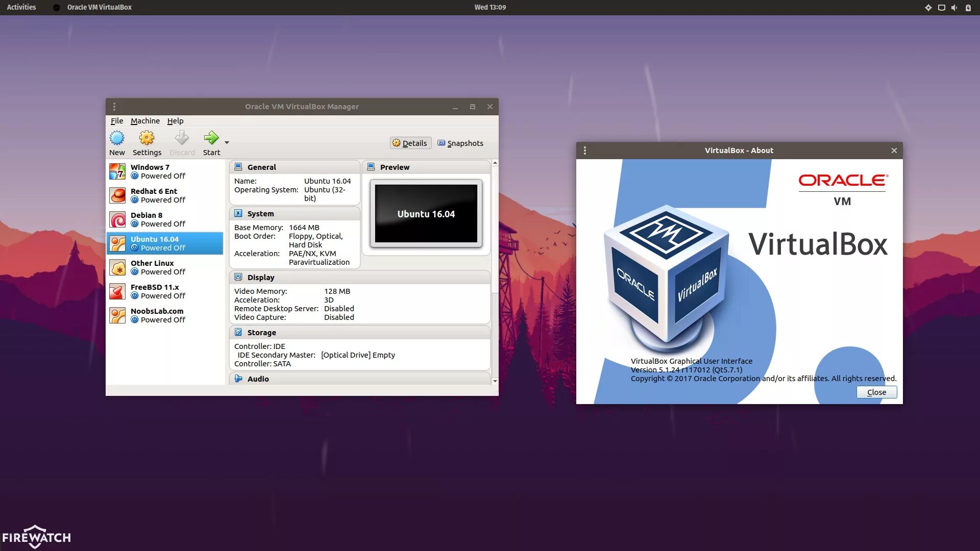This screenshot has width=980, height=551.
Task: Open the Machine menu
Action: [x=145, y=121]
